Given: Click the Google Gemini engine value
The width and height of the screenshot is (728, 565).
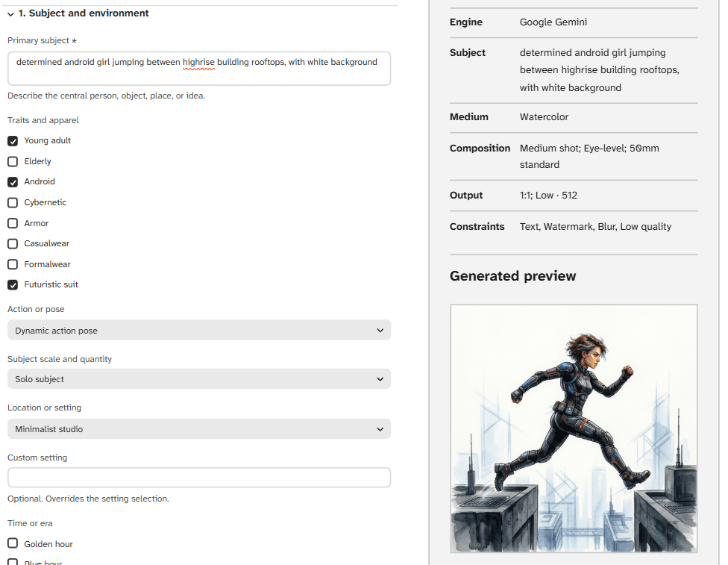Looking at the screenshot, I should (553, 22).
